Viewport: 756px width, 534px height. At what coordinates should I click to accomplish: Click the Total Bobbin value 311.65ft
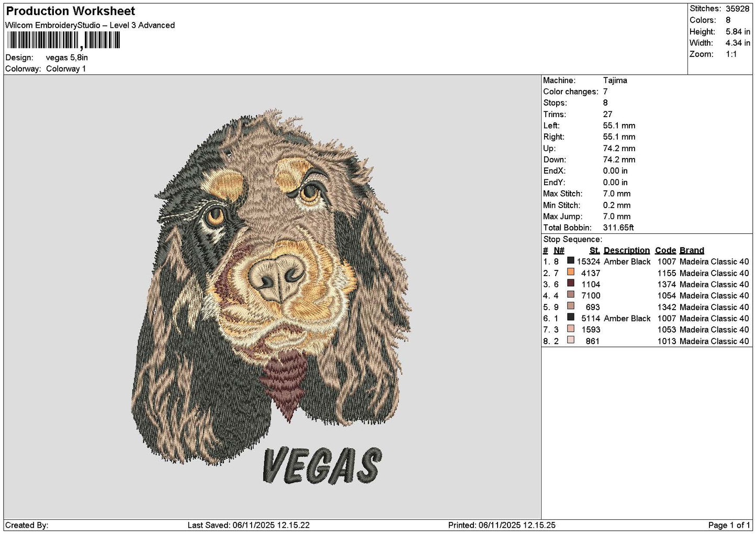point(619,228)
